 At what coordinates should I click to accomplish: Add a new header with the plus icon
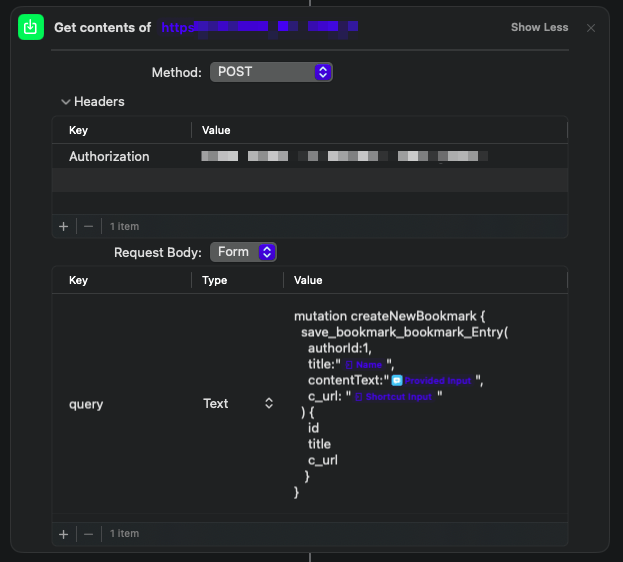tap(63, 226)
